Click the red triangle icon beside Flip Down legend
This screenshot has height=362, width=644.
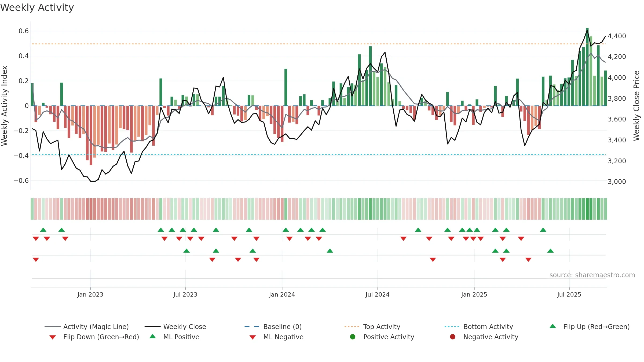53,337
